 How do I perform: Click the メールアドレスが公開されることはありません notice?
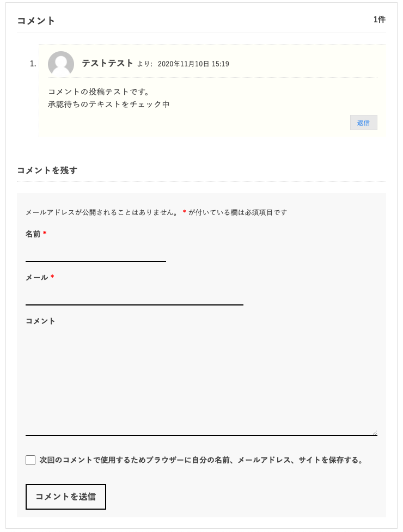pos(102,212)
